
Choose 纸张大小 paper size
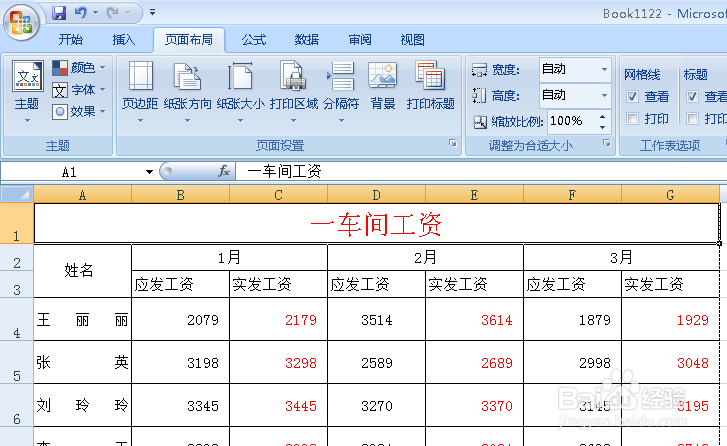point(240,92)
